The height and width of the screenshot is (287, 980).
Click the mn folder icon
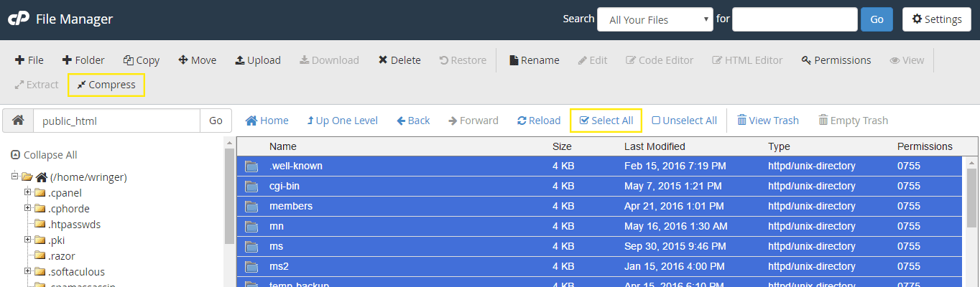click(251, 226)
